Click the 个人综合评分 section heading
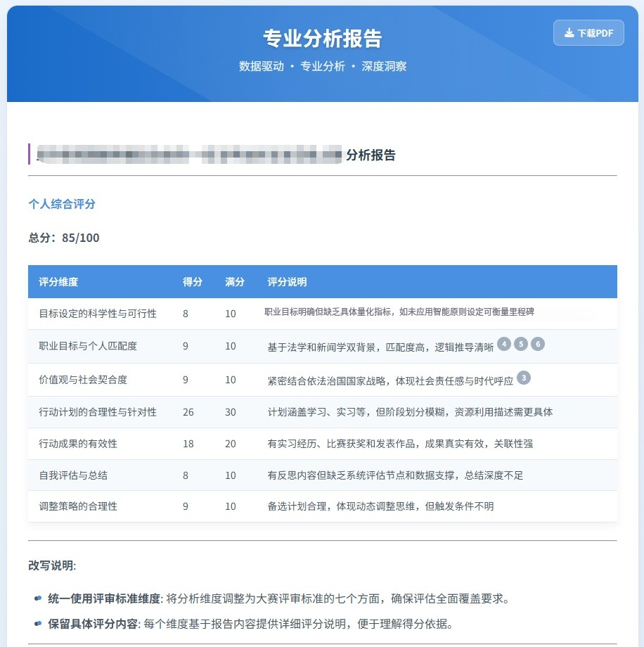The width and height of the screenshot is (644, 647). (x=61, y=204)
